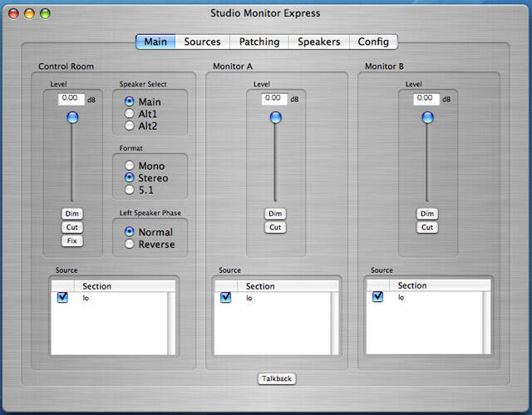
Task: Toggle the Monitor A Io source checkbox
Action: point(225,297)
